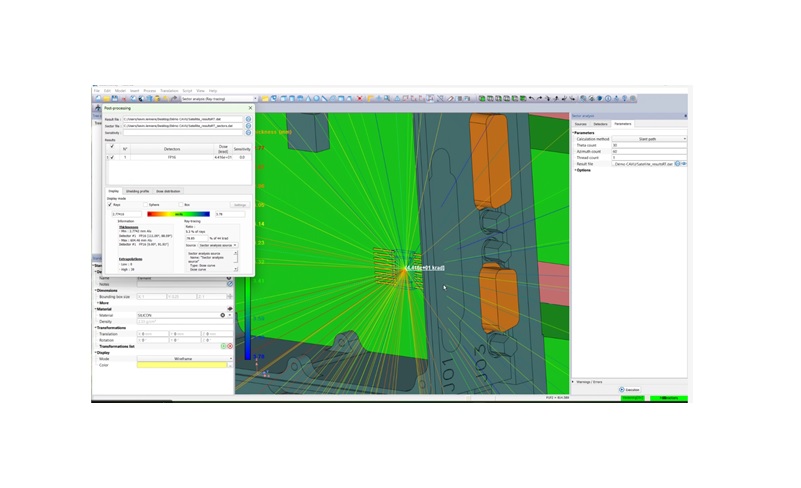Image resolution: width=801 pixels, height=488 pixels.
Task: Click the red remove transformation icon
Action: (230, 346)
